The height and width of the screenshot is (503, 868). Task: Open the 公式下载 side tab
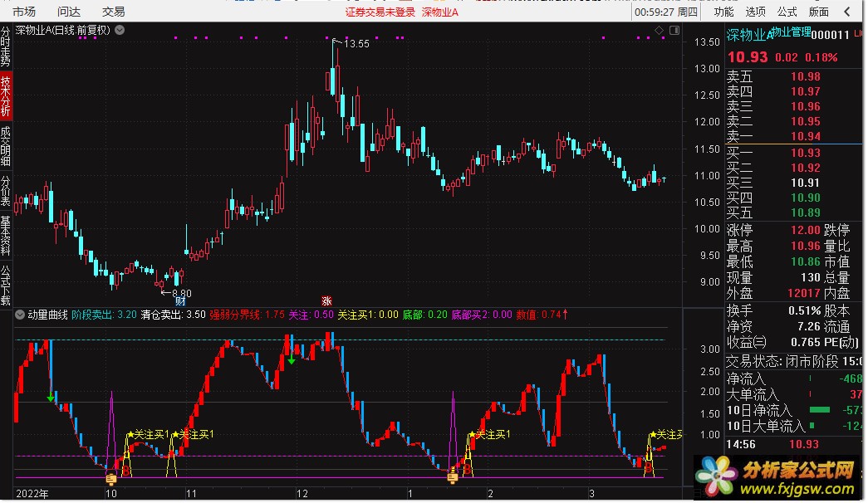[6, 286]
